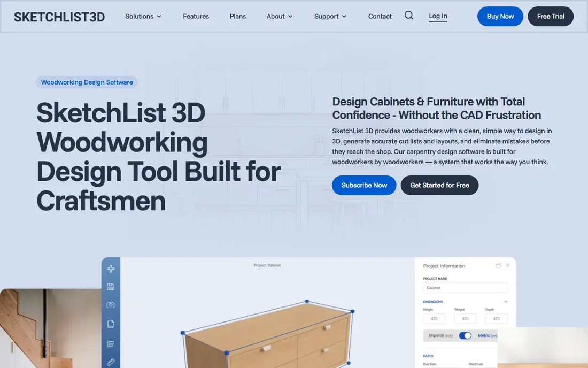The width and height of the screenshot is (588, 368).
Task: Click the plus add icon in sidebar
Action: (x=111, y=269)
